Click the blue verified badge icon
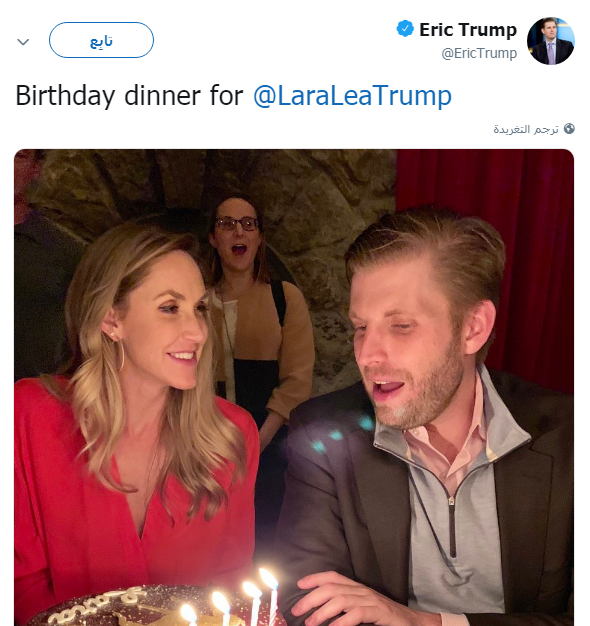The height and width of the screenshot is (626, 590). 405,29
